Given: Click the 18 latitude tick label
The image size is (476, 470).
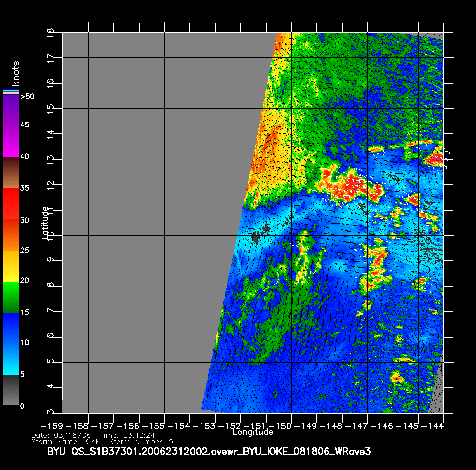Looking at the screenshot, I should click(50, 32).
